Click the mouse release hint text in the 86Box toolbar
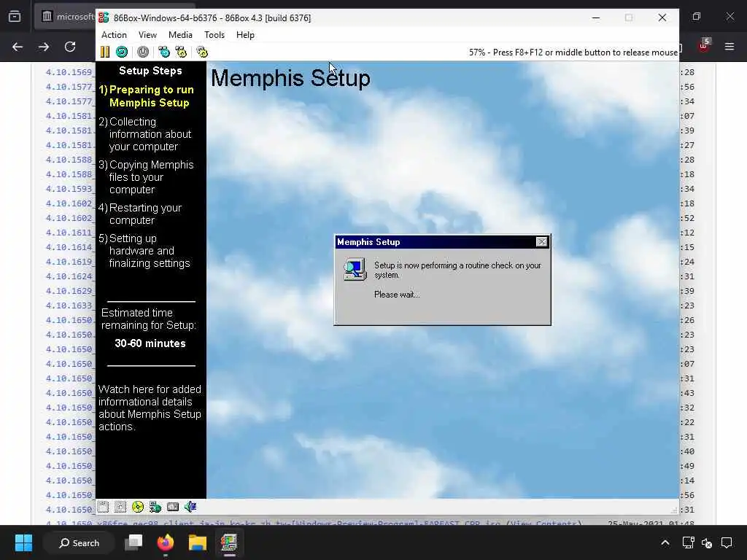747x560 pixels. (x=573, y=52)
